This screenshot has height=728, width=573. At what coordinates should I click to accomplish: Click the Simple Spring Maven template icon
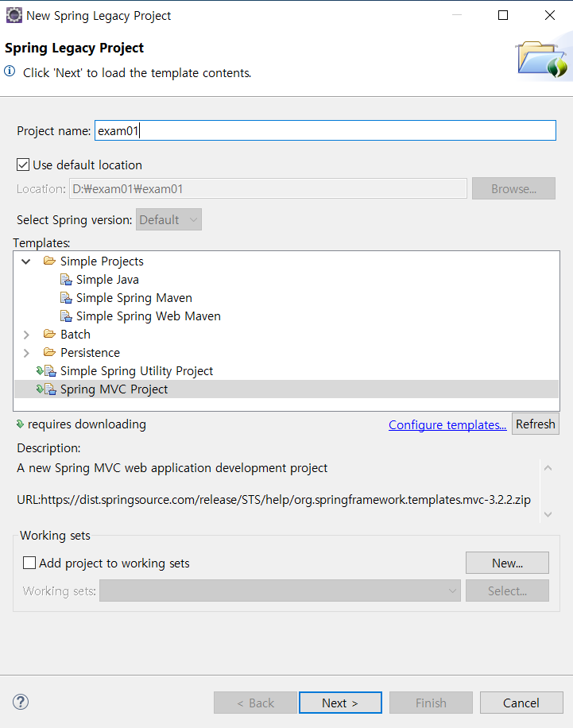tap(66, 297)
